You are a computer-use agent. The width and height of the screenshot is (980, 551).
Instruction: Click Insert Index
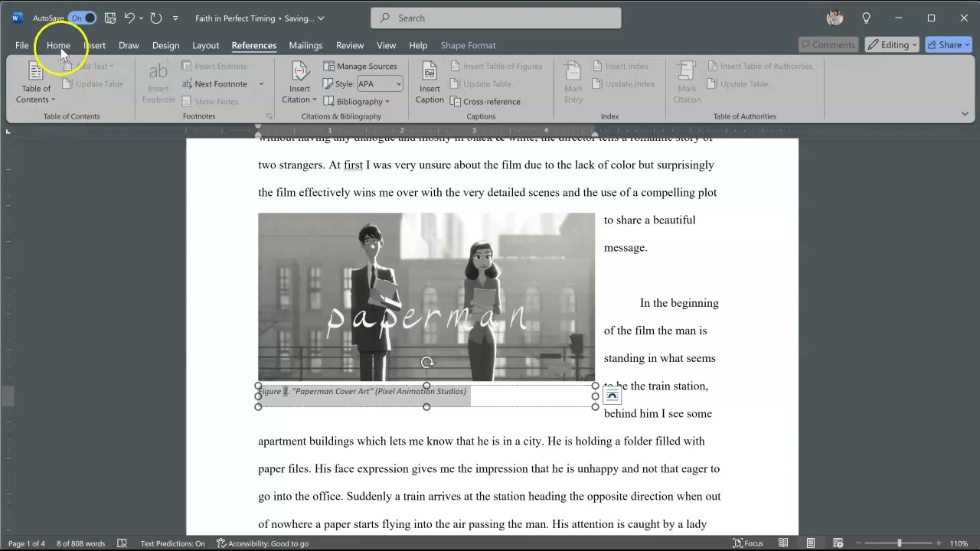621,66
